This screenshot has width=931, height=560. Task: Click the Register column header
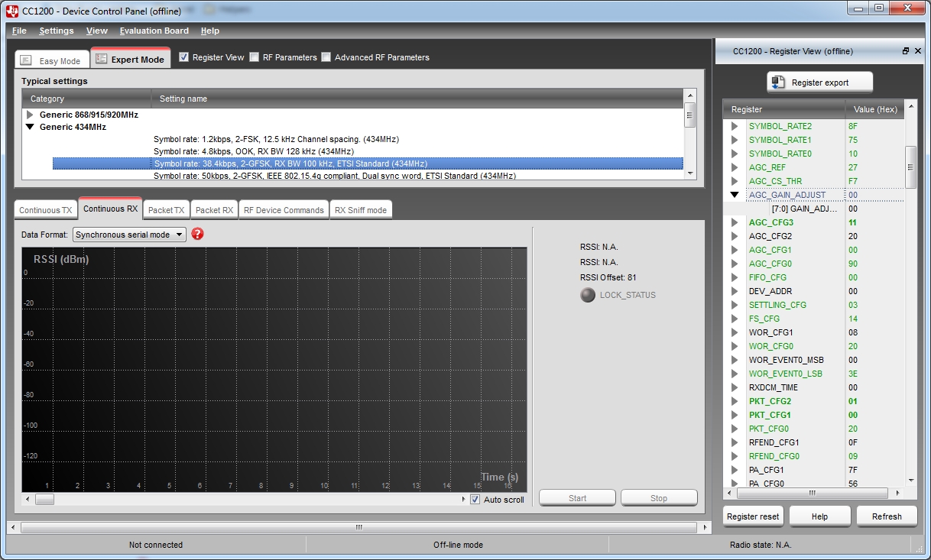pos(784,109)
